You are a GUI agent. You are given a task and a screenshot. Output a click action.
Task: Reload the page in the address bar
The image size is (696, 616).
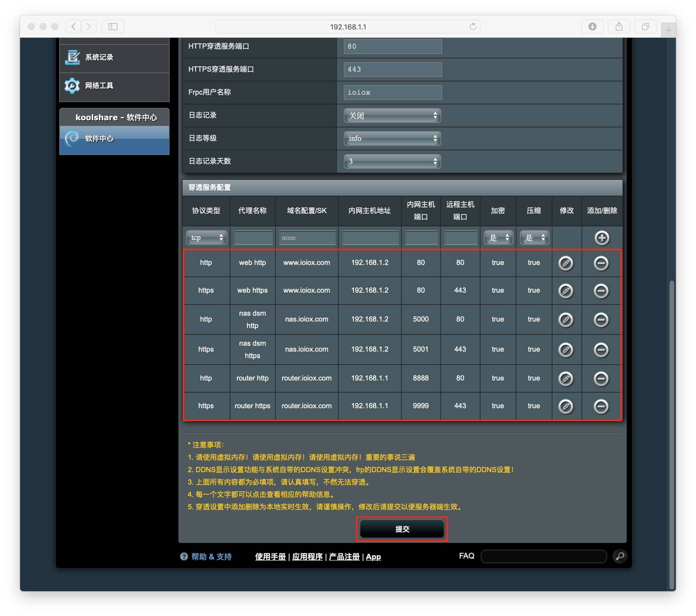(473, 27)
